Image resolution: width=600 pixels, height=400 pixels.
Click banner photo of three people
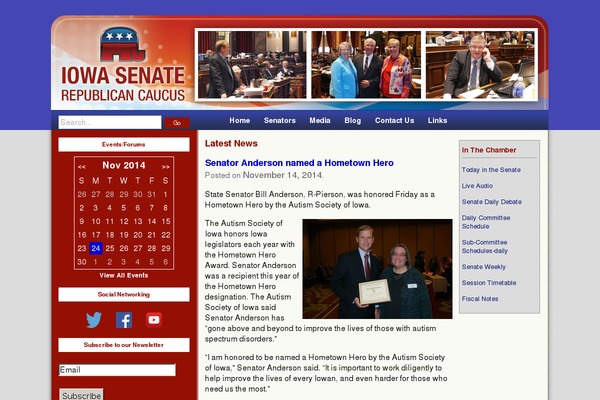pos(366,65)
